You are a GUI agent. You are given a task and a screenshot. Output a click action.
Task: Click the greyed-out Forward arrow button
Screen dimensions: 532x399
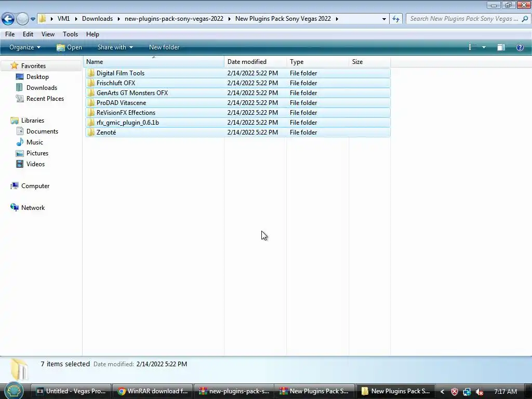pyautogui.click(x=22, y=19)
